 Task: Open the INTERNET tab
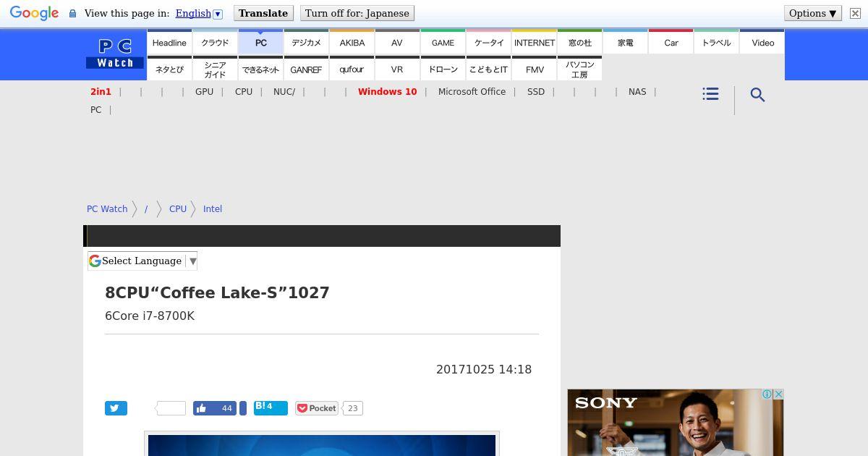click(x=535, y=42)
